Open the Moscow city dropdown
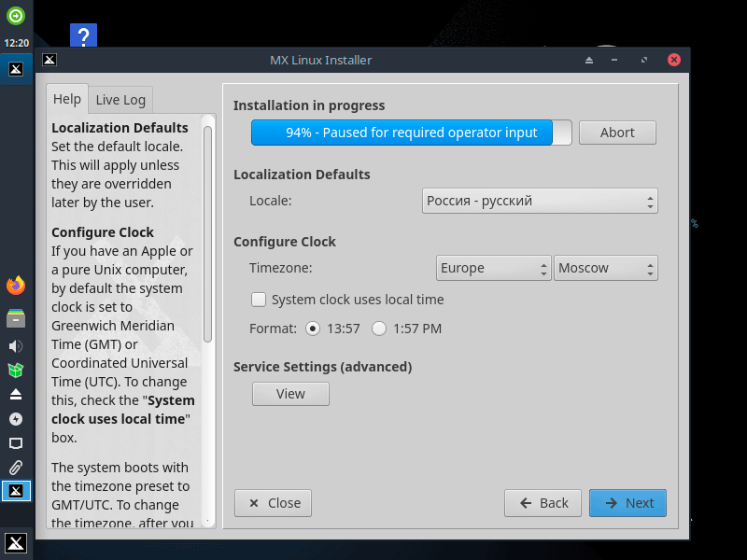 click(606, 268)
